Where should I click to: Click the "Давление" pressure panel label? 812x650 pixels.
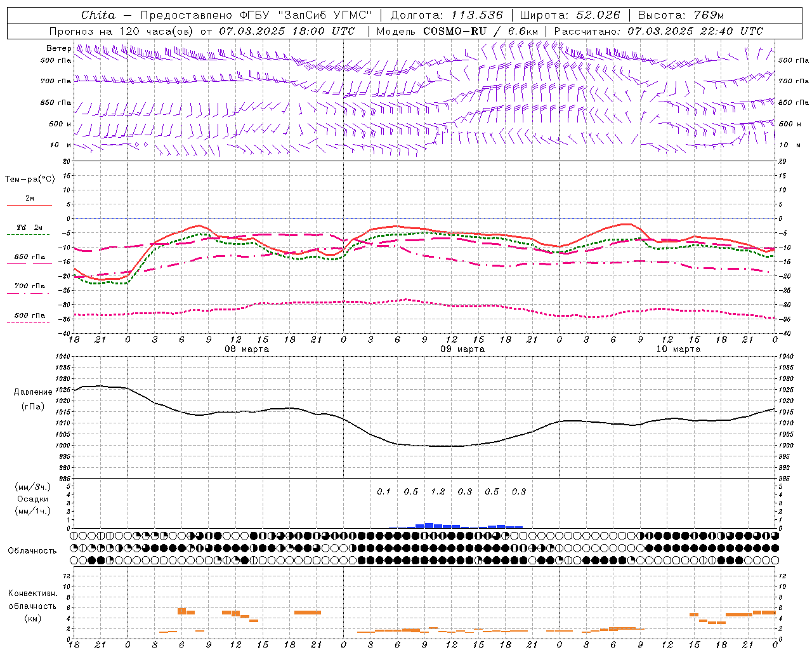tap(33, 392)
